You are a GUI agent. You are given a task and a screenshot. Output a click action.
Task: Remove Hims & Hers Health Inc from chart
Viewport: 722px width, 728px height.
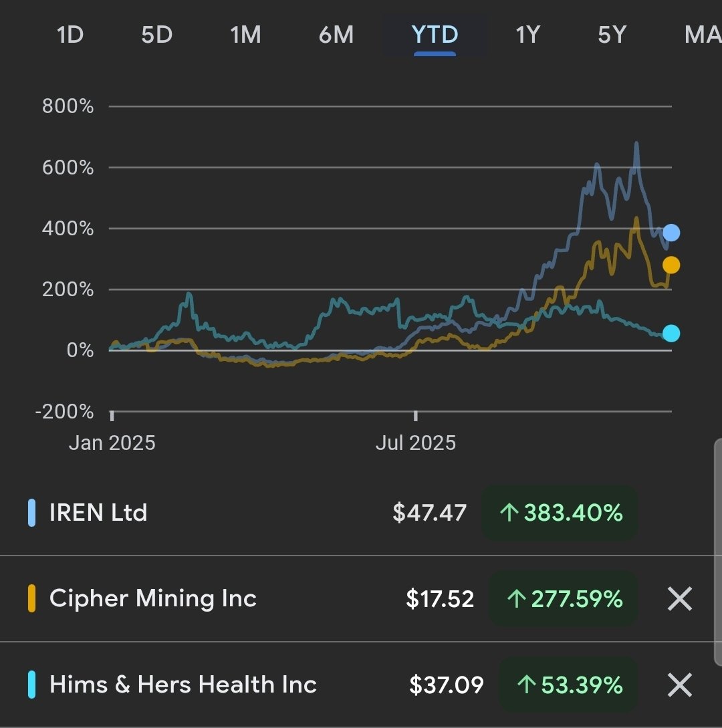[679, 685]
